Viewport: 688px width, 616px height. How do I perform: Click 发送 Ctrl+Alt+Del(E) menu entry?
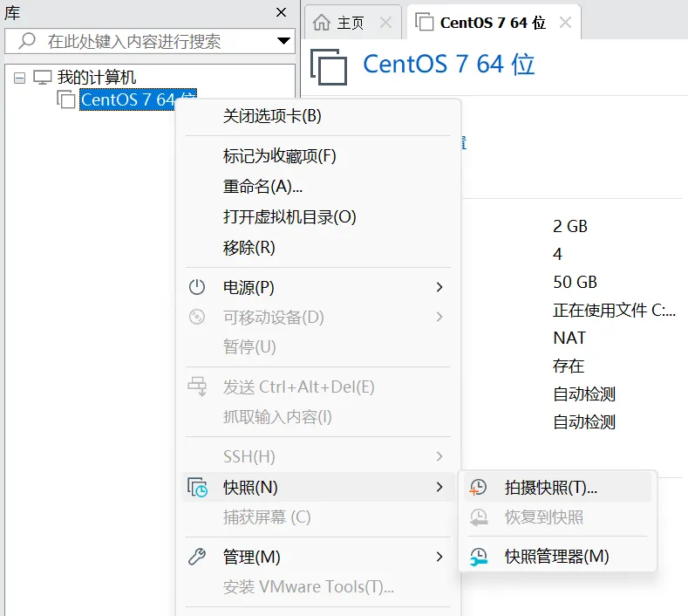point(318,387)
